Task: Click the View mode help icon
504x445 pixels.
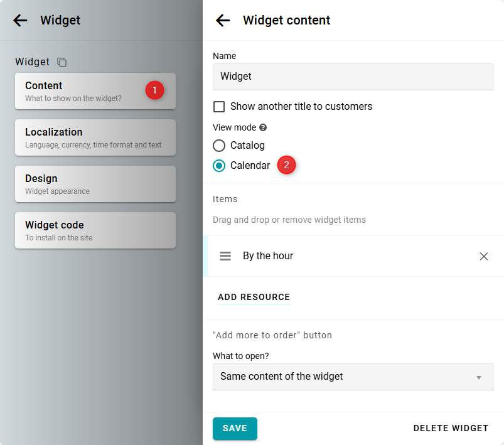Action: click(263, 127)
